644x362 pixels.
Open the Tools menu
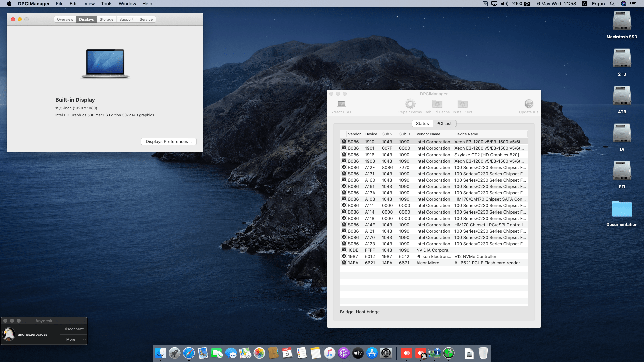pyautogui.click(x=107, y=4)
